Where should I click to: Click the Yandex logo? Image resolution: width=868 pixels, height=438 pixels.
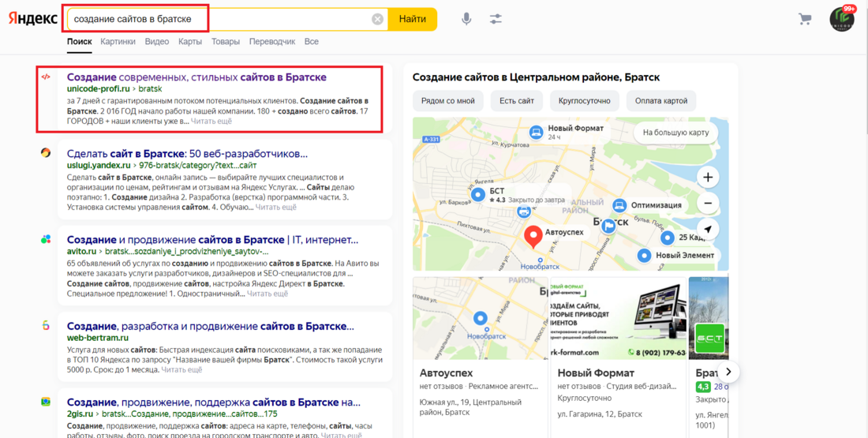(x=32, y=19)
